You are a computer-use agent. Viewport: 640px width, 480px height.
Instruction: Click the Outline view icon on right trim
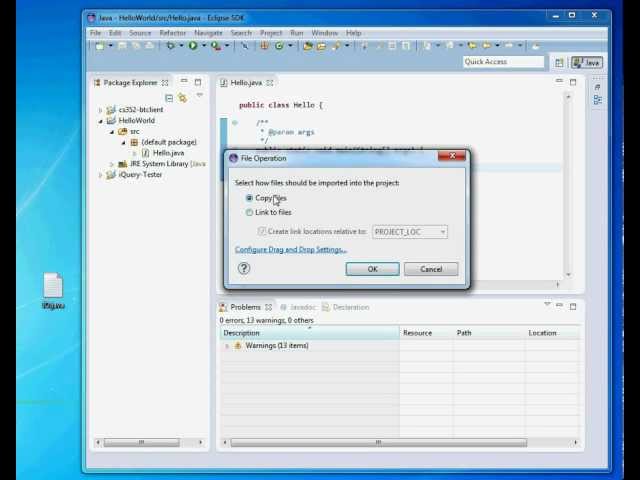598,100
